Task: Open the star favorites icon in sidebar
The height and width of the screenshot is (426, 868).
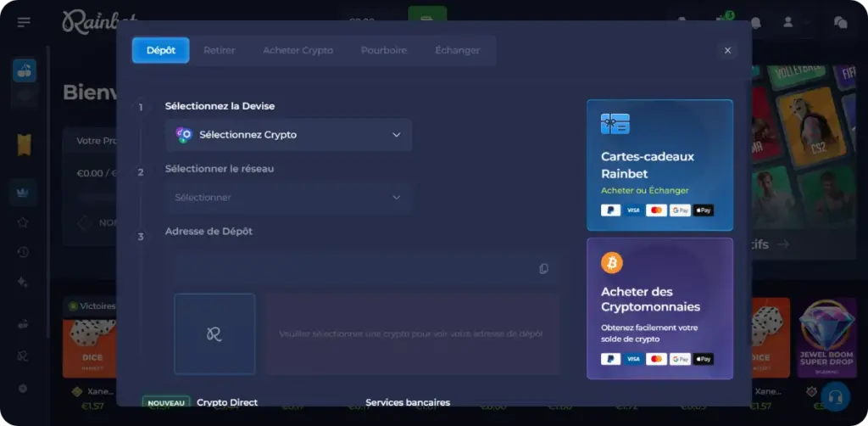Action: [23, 222]
